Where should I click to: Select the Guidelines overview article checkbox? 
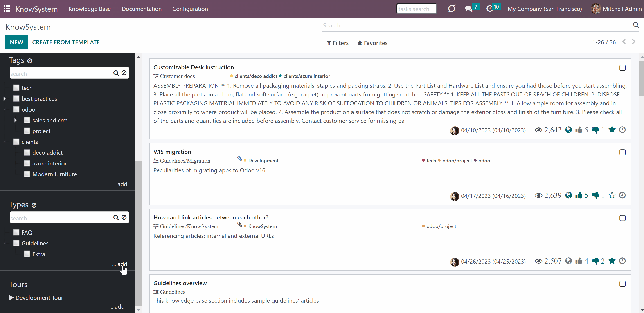622,284
